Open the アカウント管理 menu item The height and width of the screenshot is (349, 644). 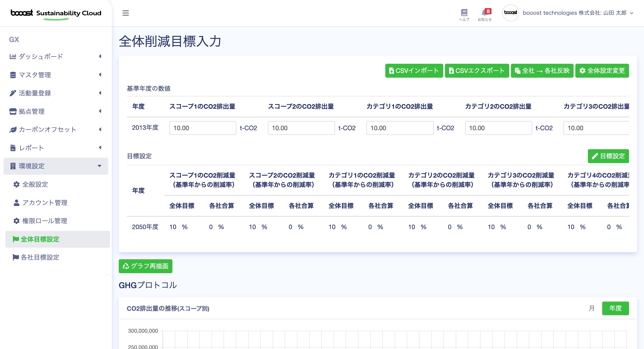tap(57, 203)
